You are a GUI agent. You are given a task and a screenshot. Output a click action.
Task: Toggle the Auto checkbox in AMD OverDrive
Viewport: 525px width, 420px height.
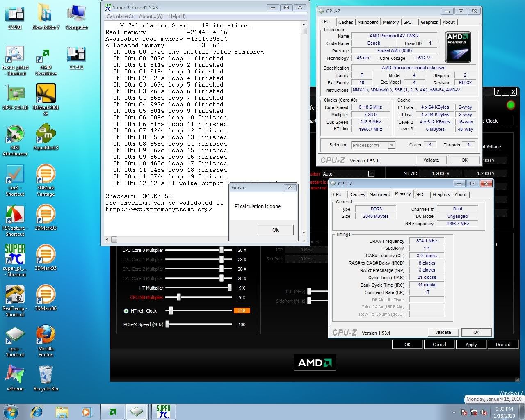click(371, 174)
